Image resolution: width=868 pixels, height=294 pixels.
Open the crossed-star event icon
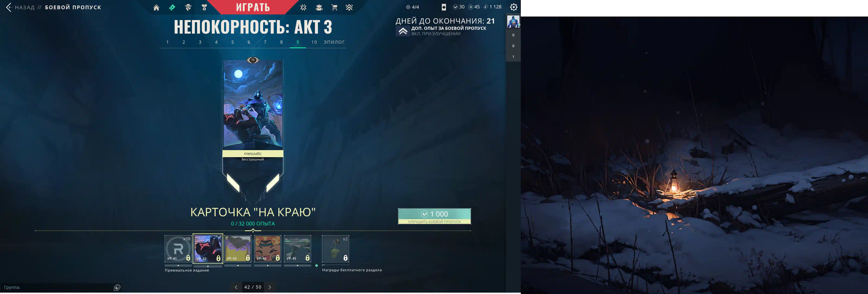coord(303,7)
